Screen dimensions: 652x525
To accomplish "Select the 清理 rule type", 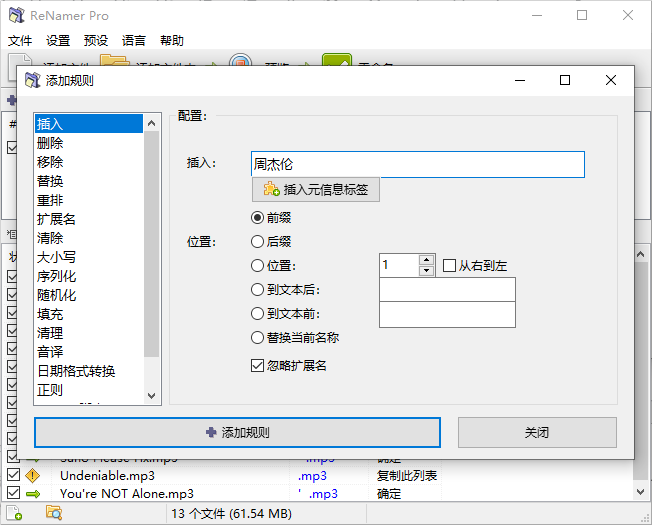I will pyautogui.click(x=89, y=333).
